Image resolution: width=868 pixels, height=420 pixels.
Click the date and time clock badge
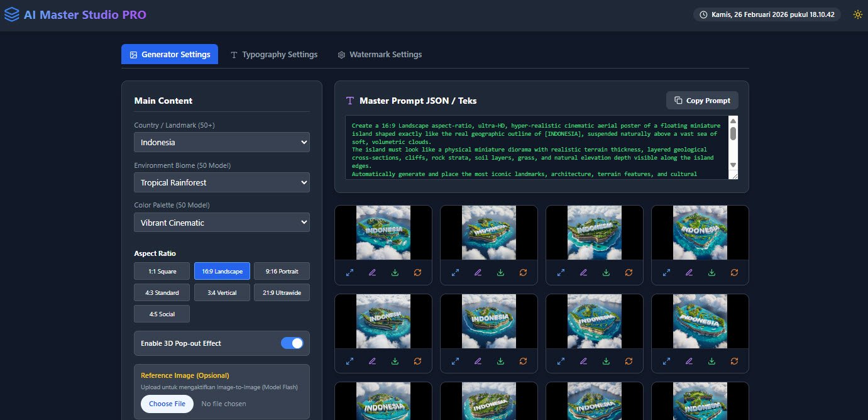[x=767, y=14]
